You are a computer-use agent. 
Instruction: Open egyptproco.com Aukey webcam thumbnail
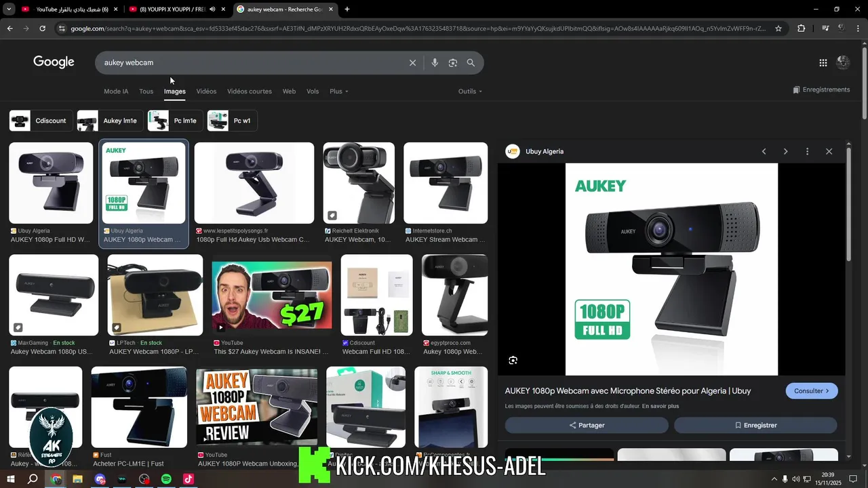[454, 295]
